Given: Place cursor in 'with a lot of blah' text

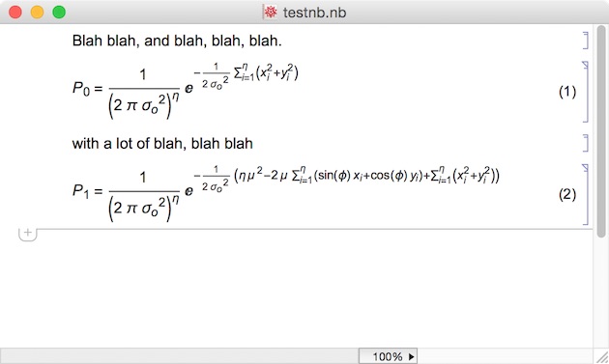Looking at the screenshot, I should pyautogui.click(x=162, y=144).
